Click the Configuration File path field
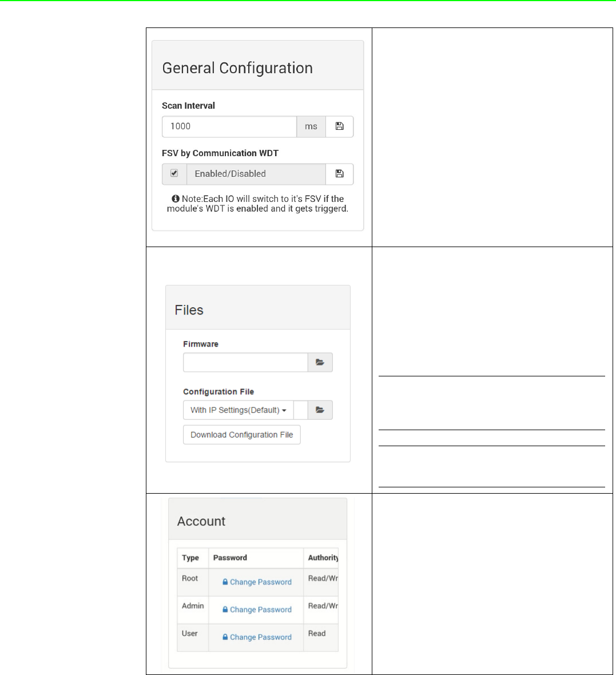This screenshot has height=675, width=616. [x=300, y=410]
